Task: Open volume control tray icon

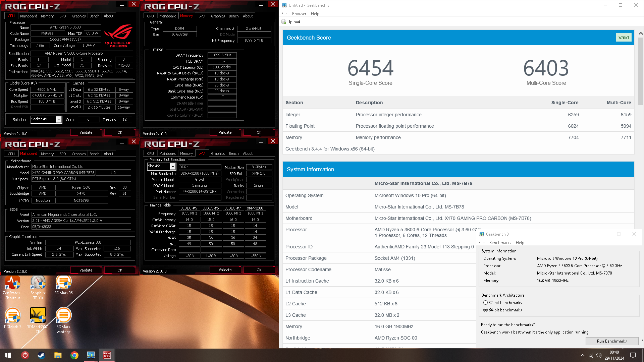Action: (599, 355)
